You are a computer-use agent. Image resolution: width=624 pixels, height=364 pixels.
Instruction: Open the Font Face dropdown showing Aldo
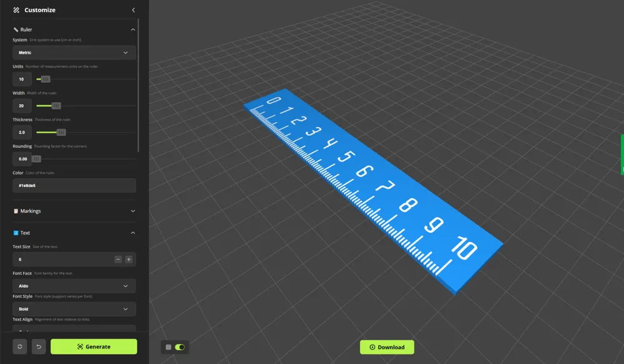tap(74, 285)
